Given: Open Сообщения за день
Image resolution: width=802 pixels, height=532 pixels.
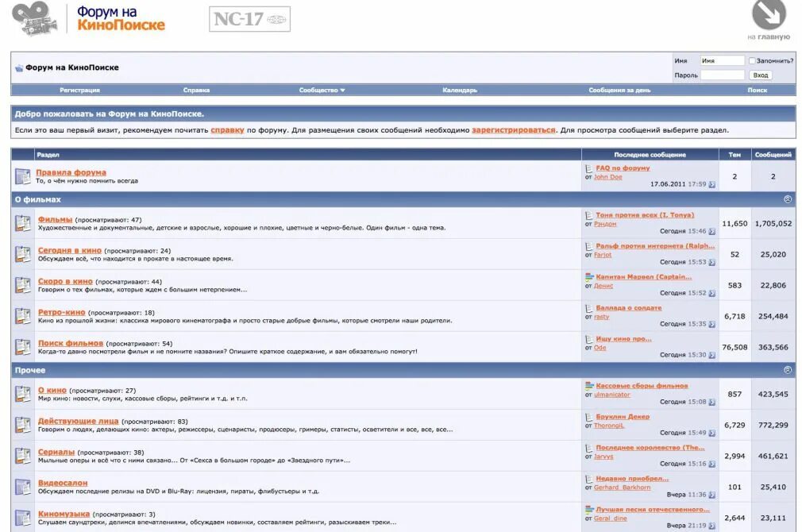Looking at the screenshot, I should (619, 90).
